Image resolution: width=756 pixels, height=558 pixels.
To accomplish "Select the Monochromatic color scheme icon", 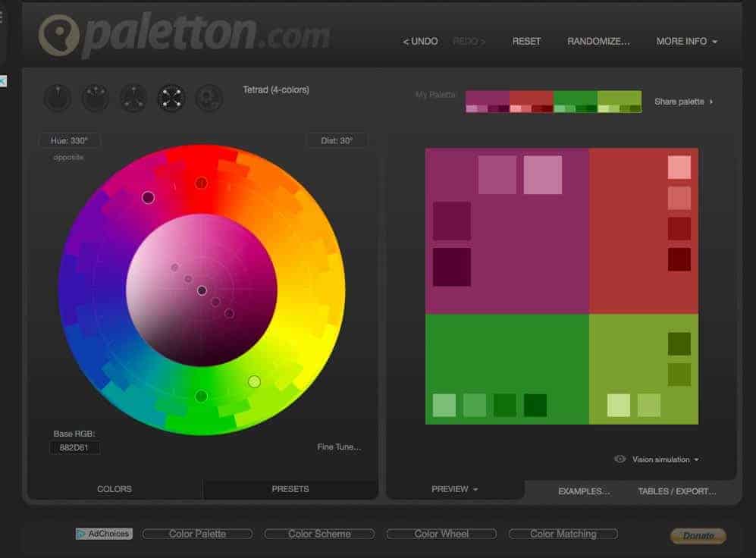I will pos(58,98).
